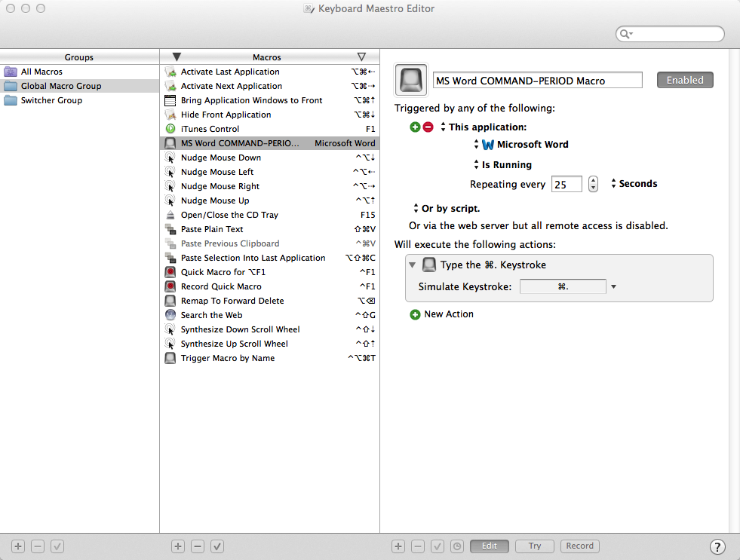Click the repeat interval stepper
The image size is (740, 560).
click(593, 184)
